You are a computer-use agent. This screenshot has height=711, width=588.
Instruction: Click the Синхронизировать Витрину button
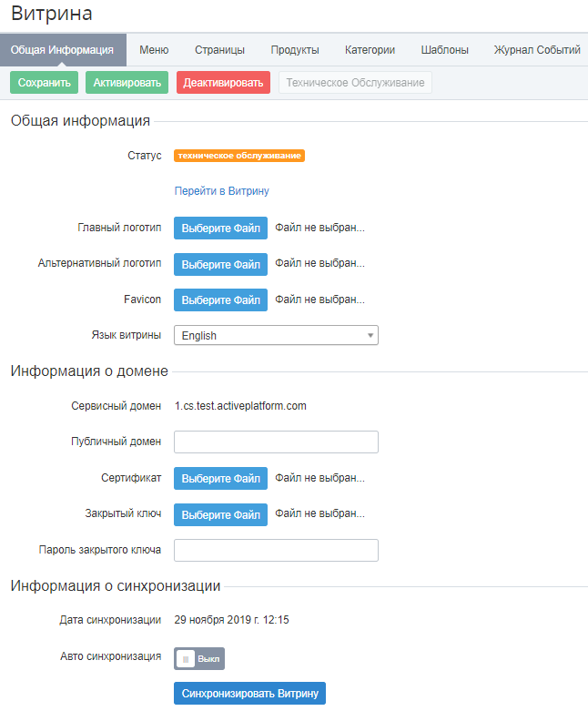pyautogui.click(x=249, y=694)
